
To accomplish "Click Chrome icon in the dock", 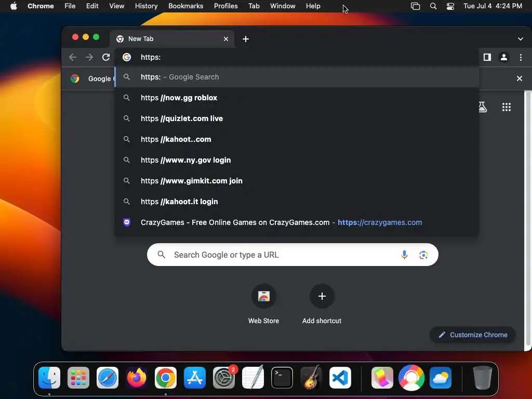I will tap(166, 377).
